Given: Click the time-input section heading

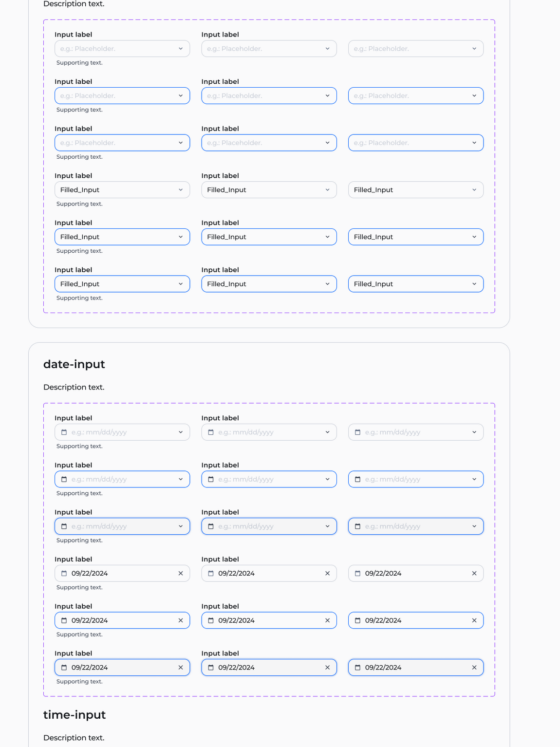Looking at the screenshot, I should click(x=75, y=715).
